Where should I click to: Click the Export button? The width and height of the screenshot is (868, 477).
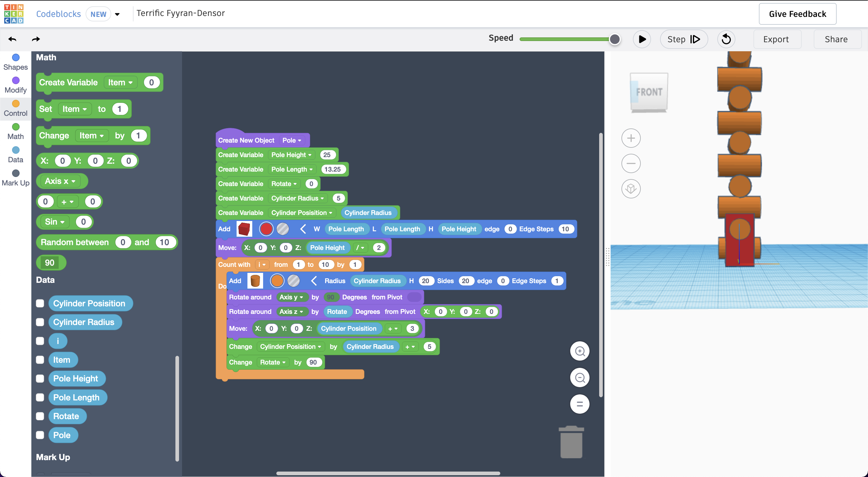776,39
